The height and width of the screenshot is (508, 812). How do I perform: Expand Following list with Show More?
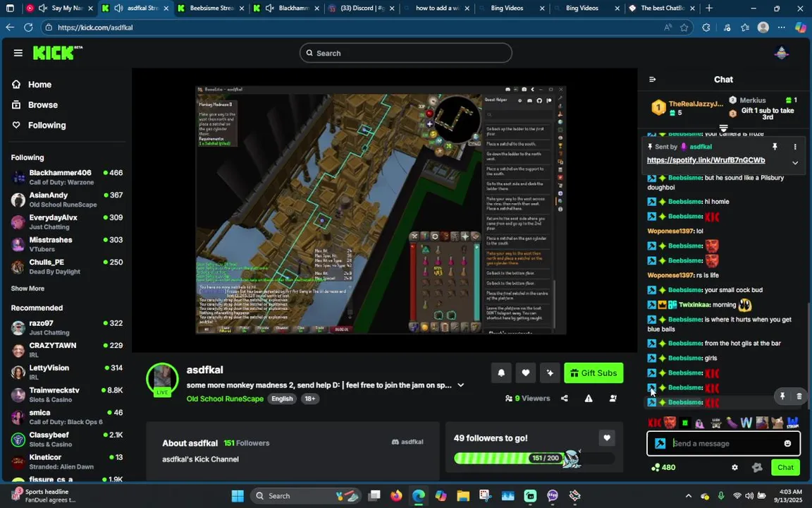coord(27,288)
